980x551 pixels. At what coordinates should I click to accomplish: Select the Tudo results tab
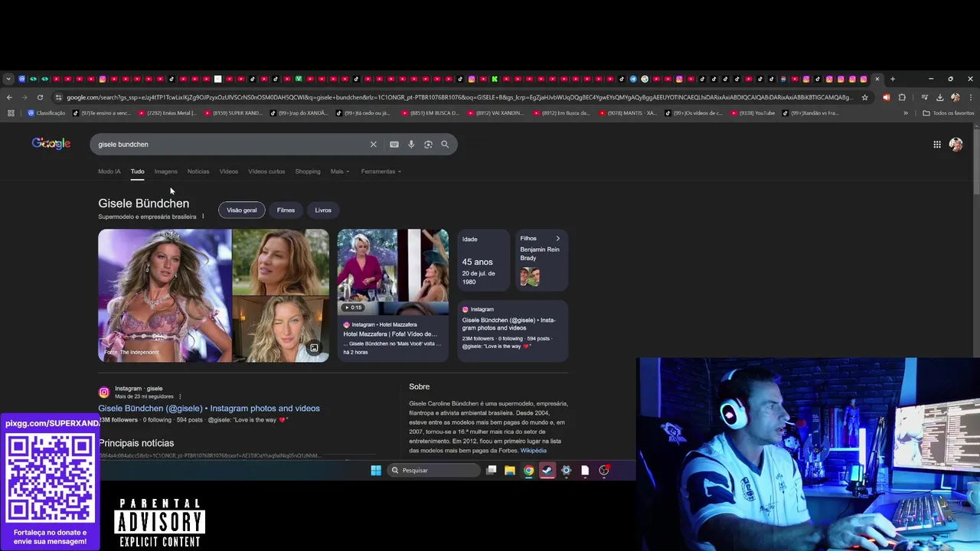(x=137, y=171)
